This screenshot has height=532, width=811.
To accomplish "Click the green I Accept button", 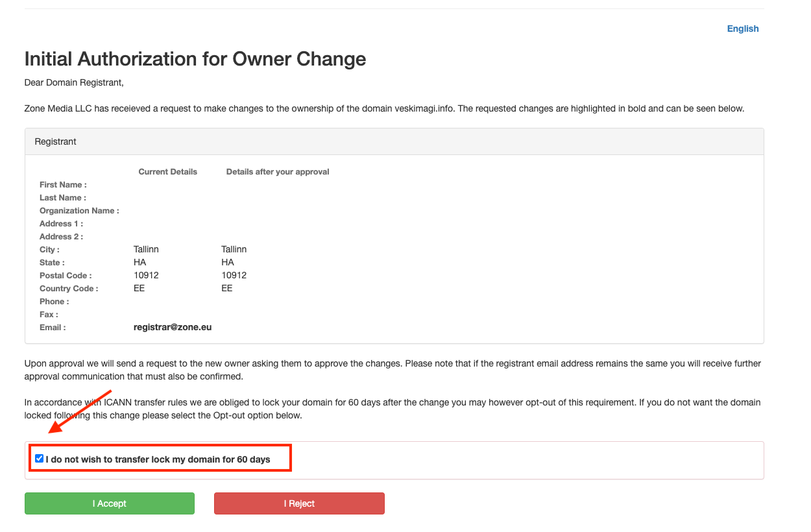I will tap(109, 503).
